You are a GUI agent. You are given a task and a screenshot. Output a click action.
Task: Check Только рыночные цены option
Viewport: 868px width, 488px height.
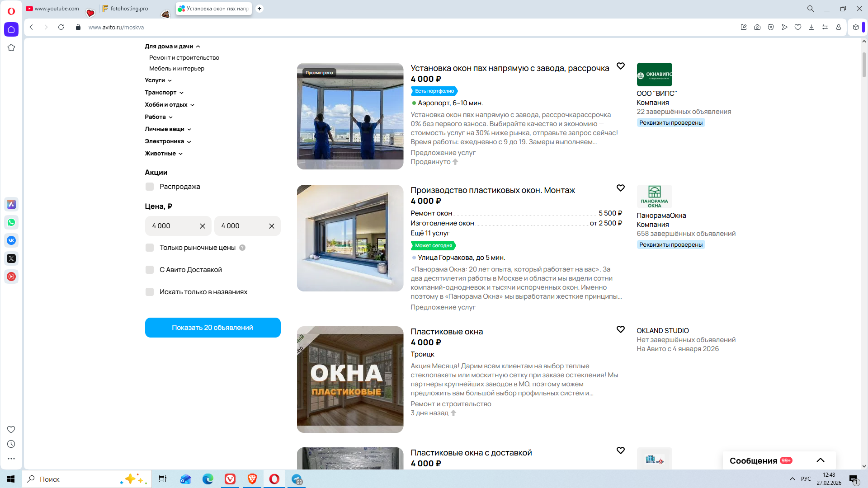tap(150, 248)
